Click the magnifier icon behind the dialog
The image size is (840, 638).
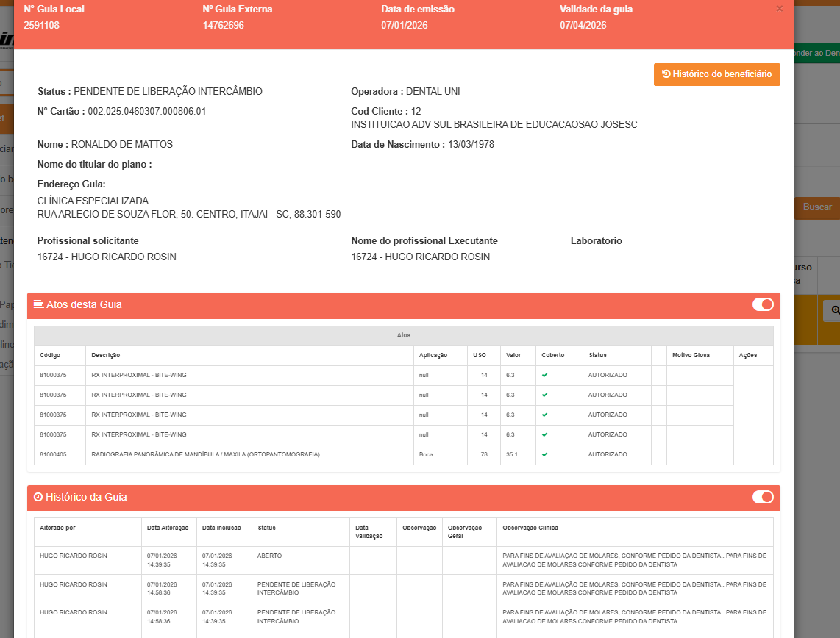pyautogui.click(x=834, y=311)
